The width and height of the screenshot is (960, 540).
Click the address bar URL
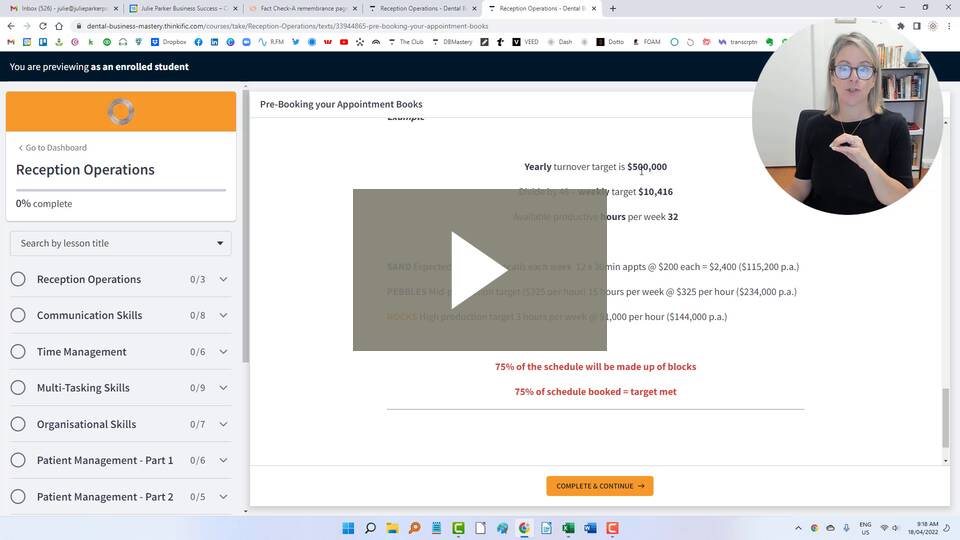287,26
